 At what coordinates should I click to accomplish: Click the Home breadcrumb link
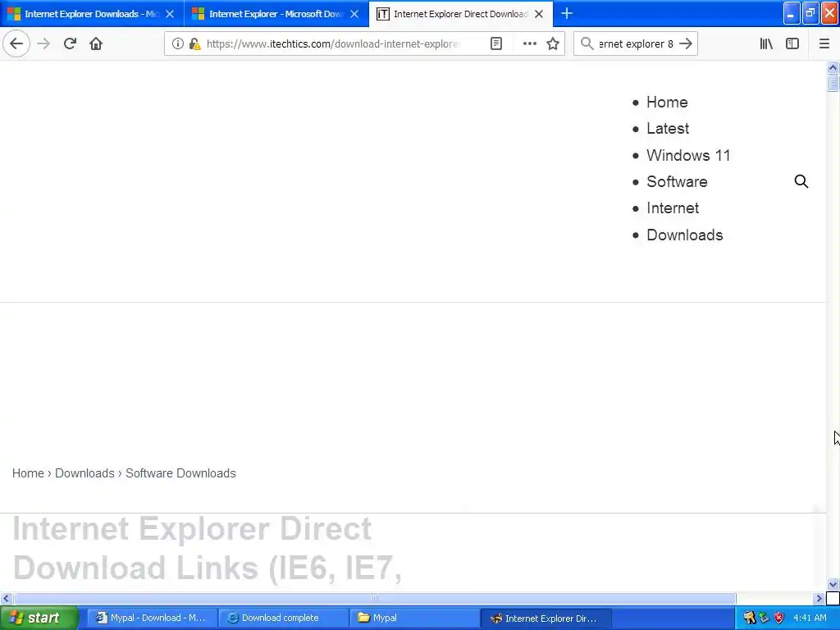click(x=28, y=473)
